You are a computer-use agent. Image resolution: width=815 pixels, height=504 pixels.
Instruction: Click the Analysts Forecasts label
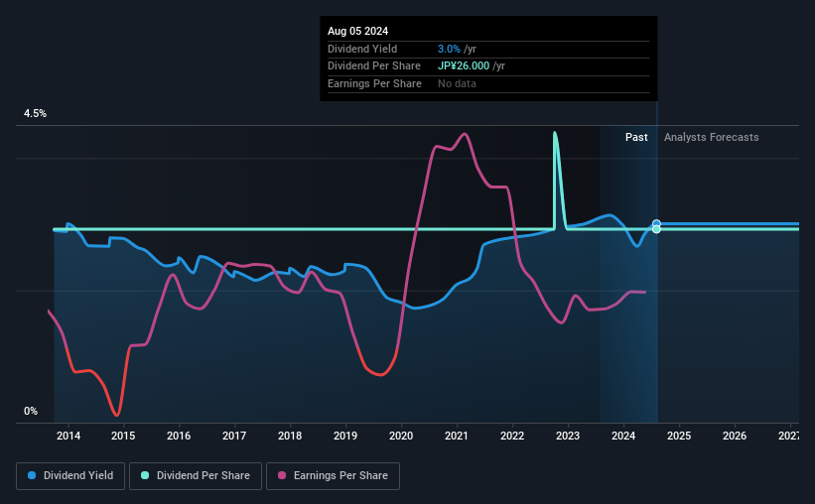[x=711, y=137]
